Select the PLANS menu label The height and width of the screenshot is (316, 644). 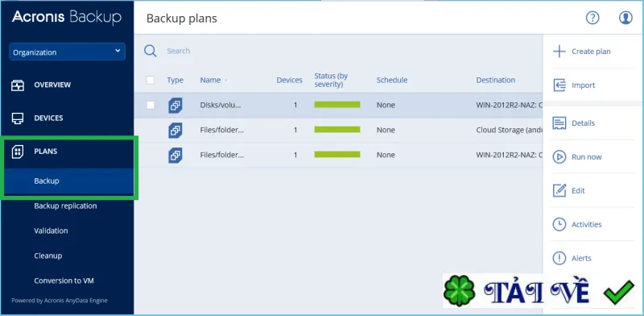point(46,152)
